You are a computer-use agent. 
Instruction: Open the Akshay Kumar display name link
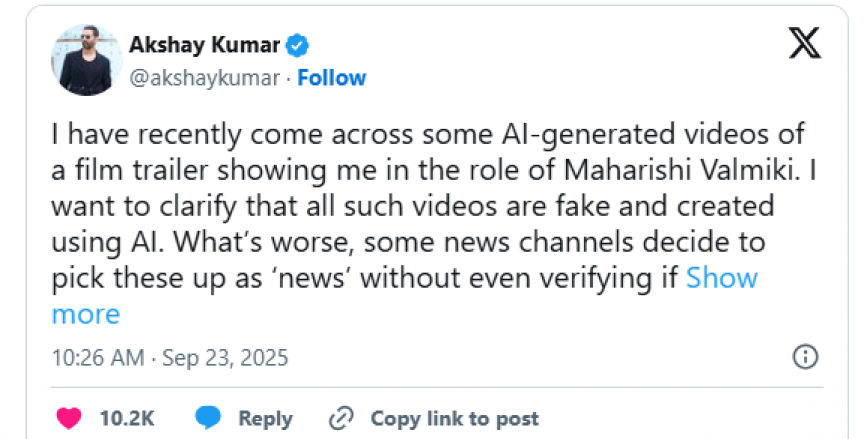[x=205, y=45]
